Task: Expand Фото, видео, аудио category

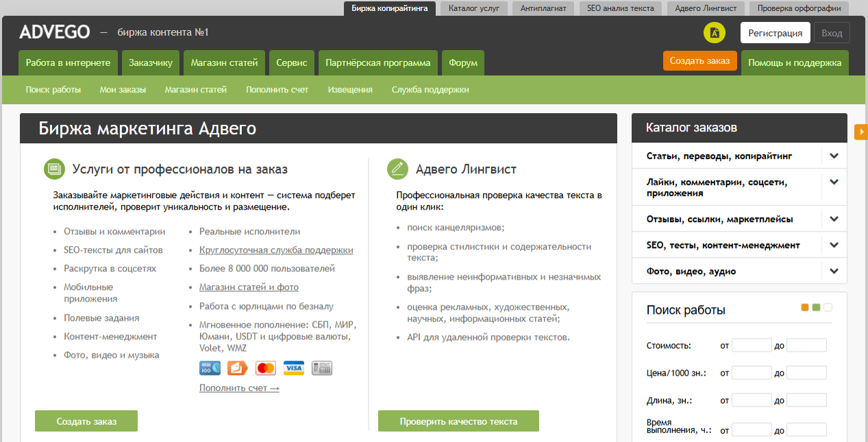Action: (x=834, y=271)
